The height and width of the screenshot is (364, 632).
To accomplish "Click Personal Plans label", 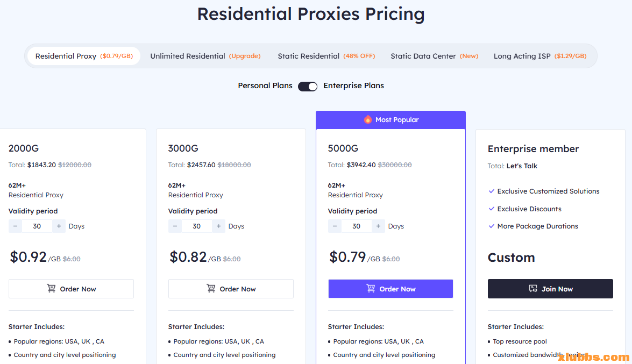I will [x=265, y=85].
